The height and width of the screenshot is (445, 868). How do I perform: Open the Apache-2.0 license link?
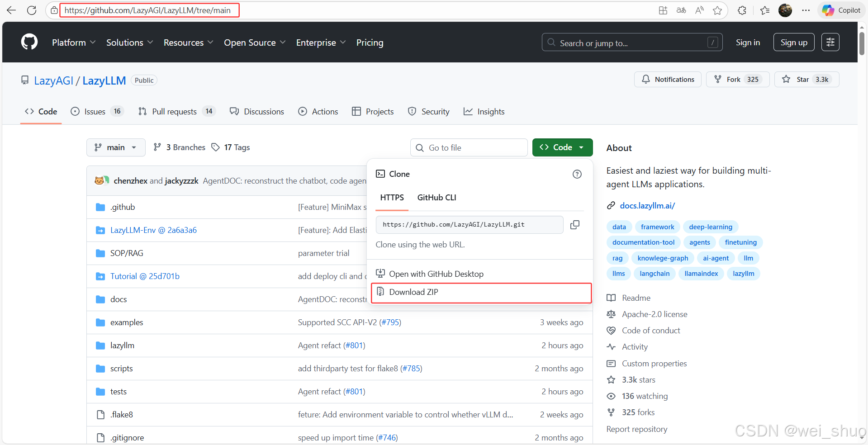click(655, 314)
